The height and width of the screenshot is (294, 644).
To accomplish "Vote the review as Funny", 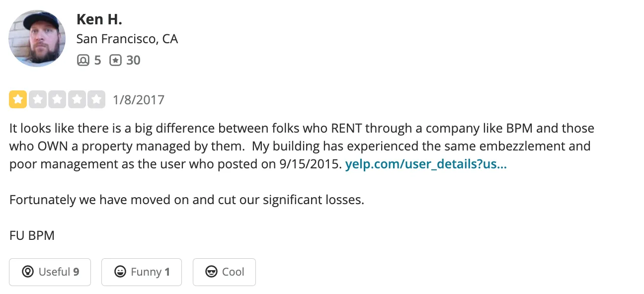I will [x=141, y=272].
